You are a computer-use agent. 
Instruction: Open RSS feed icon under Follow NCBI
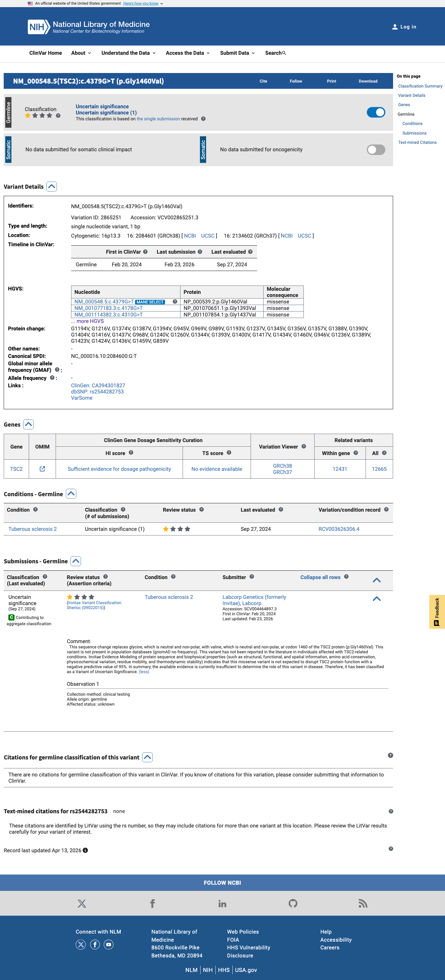[363, 904]
